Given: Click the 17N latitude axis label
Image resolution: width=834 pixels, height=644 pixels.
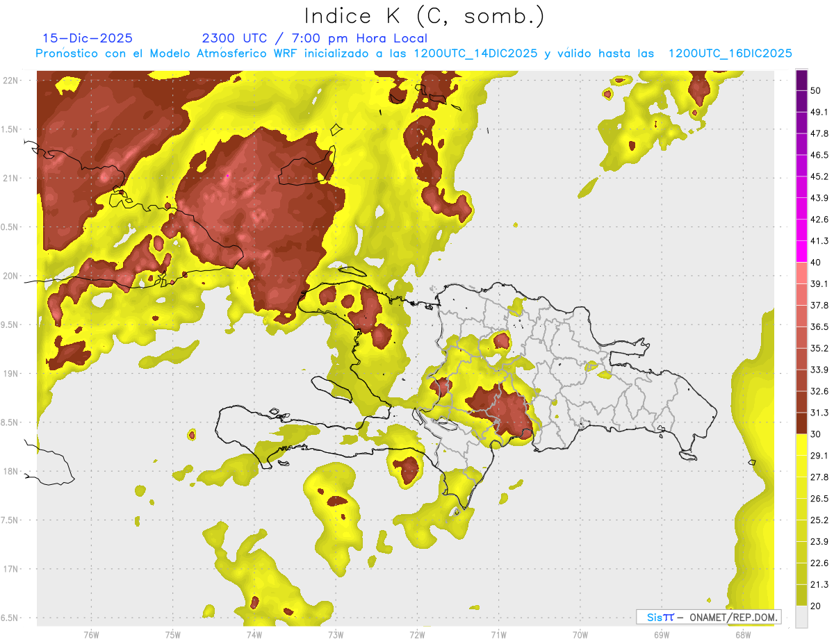Looking at the screenshot, I should [12, 569].
